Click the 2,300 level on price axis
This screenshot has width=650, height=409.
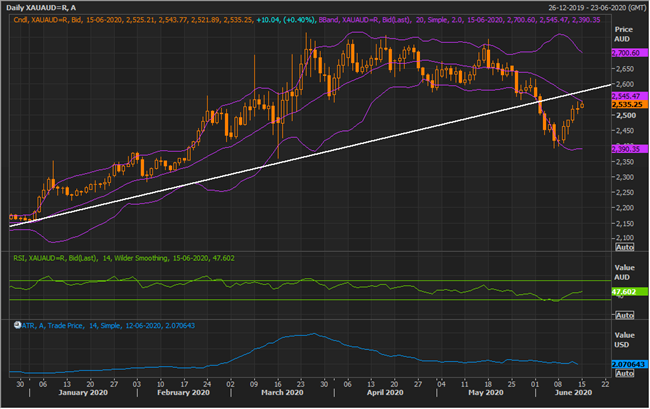tap(626, 177)
